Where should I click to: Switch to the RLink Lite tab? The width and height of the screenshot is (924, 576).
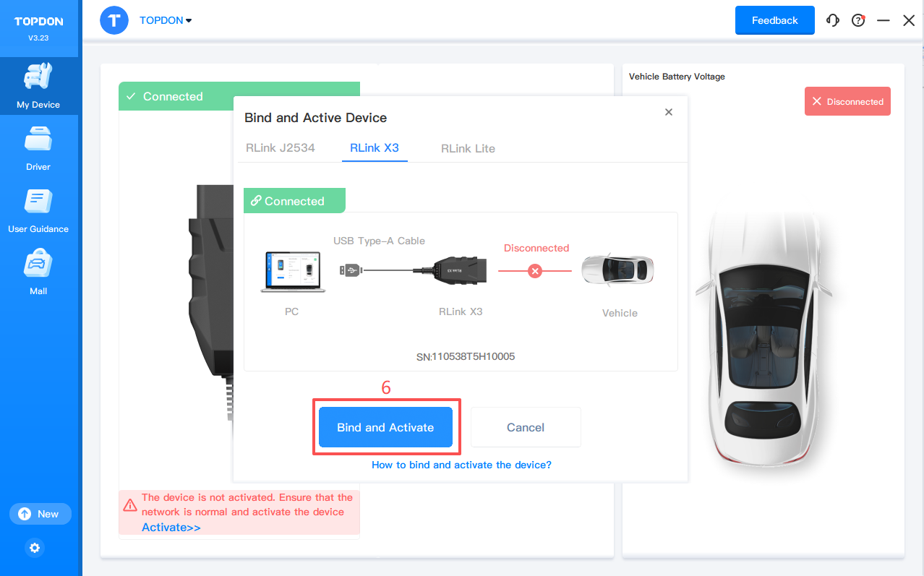(x=468, y=148)
